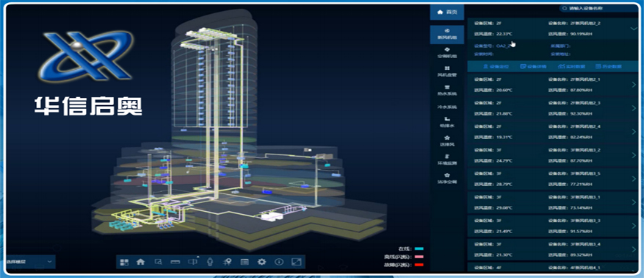Image resolution: width=644 pixels, height=278 pixels.
Task: Click the info circle icon
Action: pyautogui.click(x=279, y=262)
